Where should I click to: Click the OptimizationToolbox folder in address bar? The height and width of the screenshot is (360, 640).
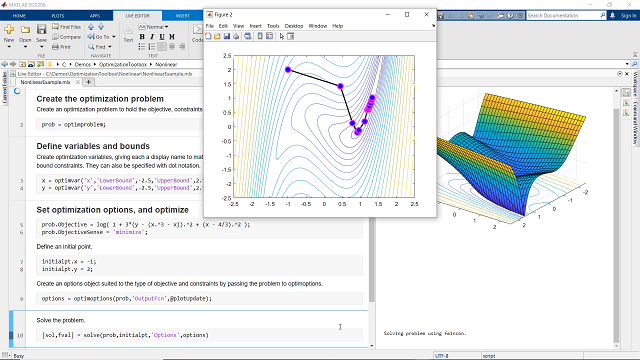(x=122, y=64)
